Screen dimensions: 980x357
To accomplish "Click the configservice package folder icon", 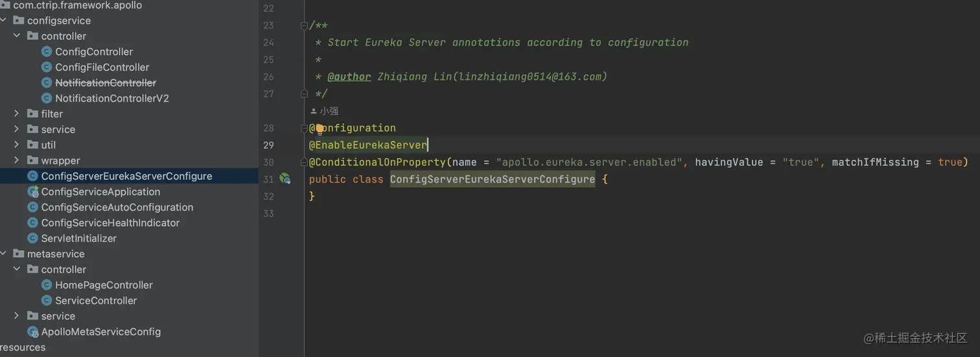I will pyautogui.click(x=18, y=21).
